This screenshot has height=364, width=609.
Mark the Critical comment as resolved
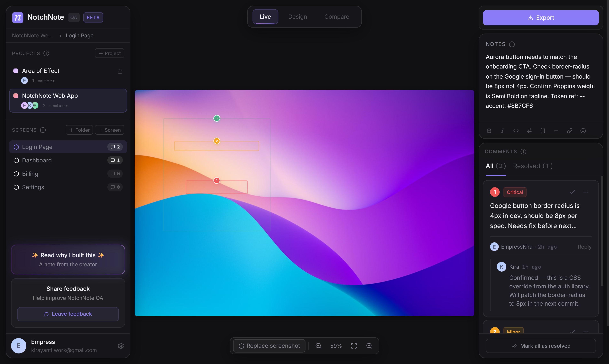tap(572, 192)
